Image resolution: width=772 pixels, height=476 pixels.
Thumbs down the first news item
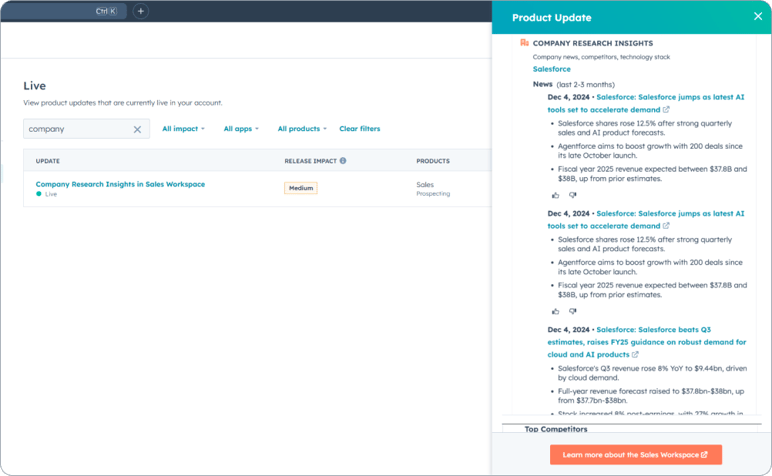[572, 195]
